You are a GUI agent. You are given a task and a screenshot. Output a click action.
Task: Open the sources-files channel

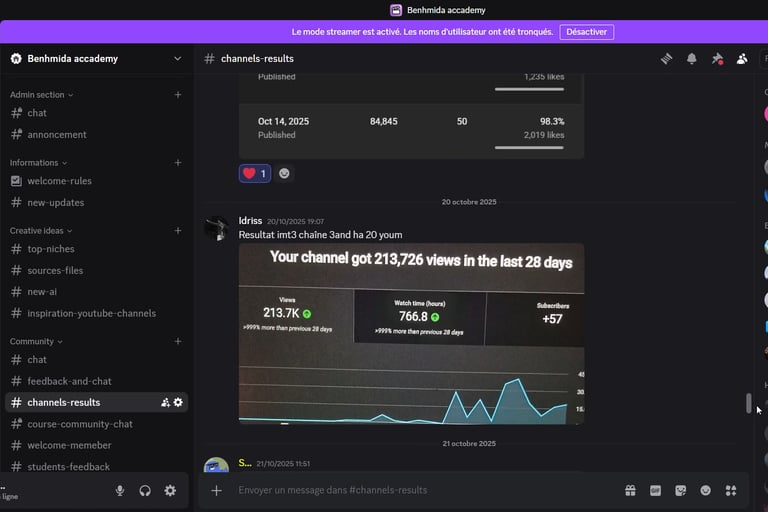tap(96, 271)
